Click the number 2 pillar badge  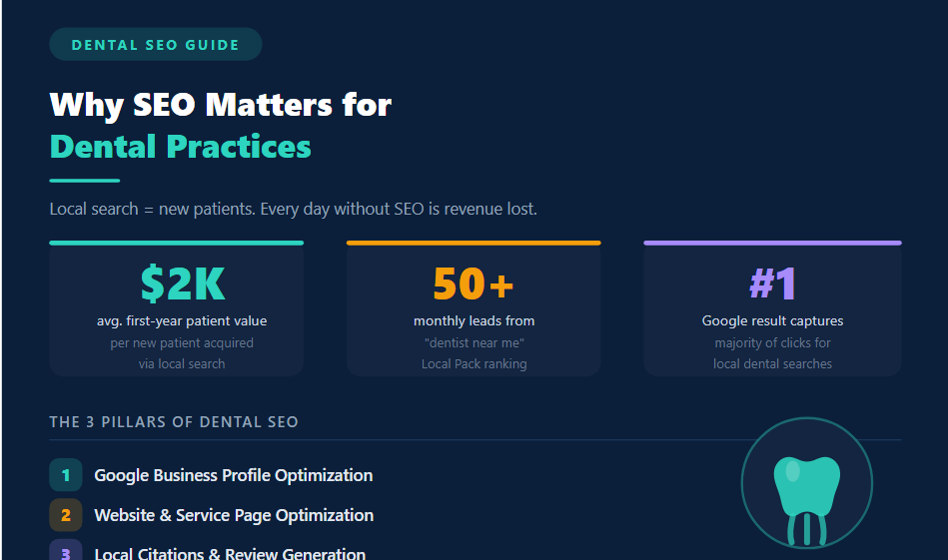(x=65, y=515)
